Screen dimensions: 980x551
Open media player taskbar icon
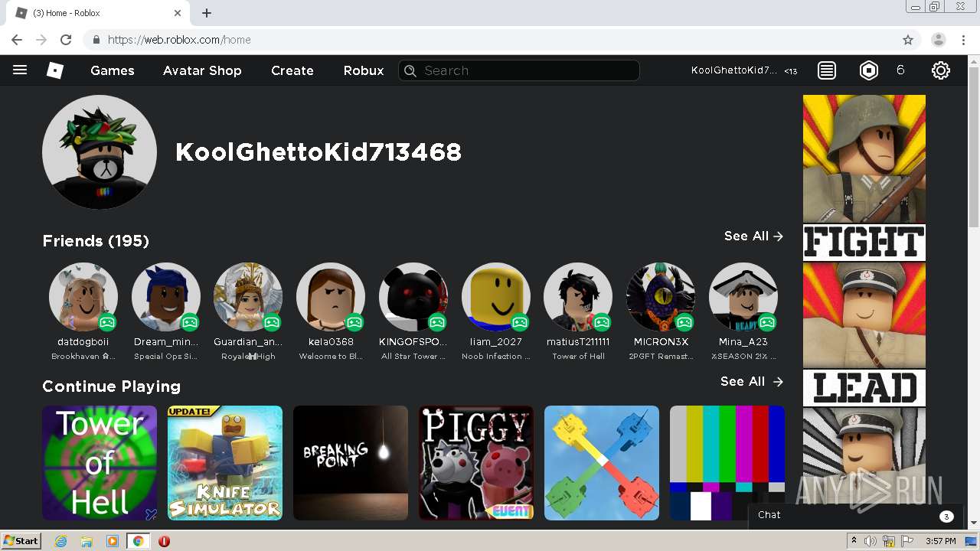click(x=113, y=541)
